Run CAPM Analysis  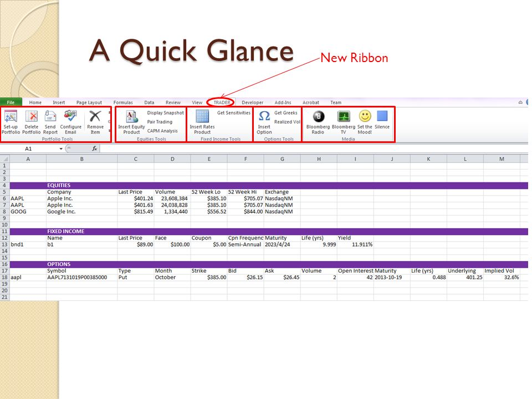[162, 131]
